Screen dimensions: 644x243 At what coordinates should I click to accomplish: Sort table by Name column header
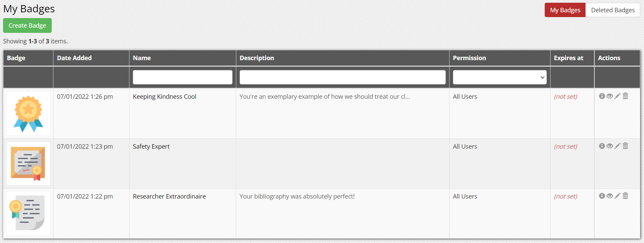[142, 58]
